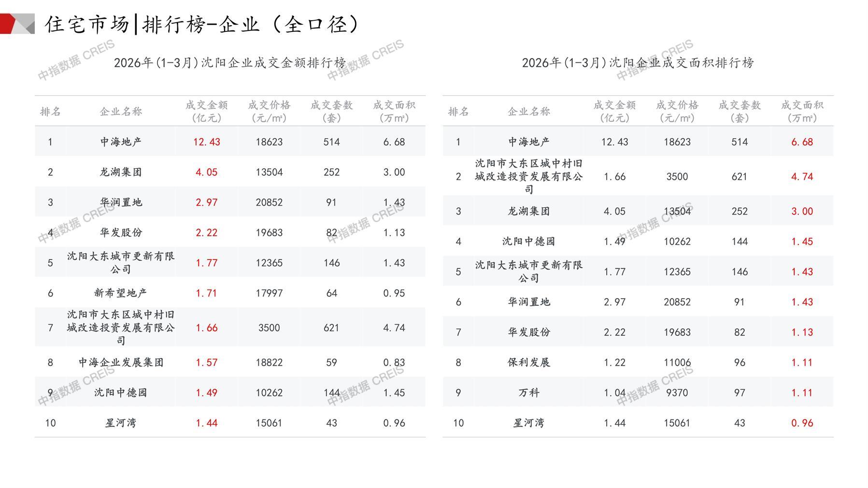Image resolution: width=868 pixels, height=488 pixels.
Task: Click the heading 住宅市场|排行榜-企业（全口径）
Action: coord(202,24)
